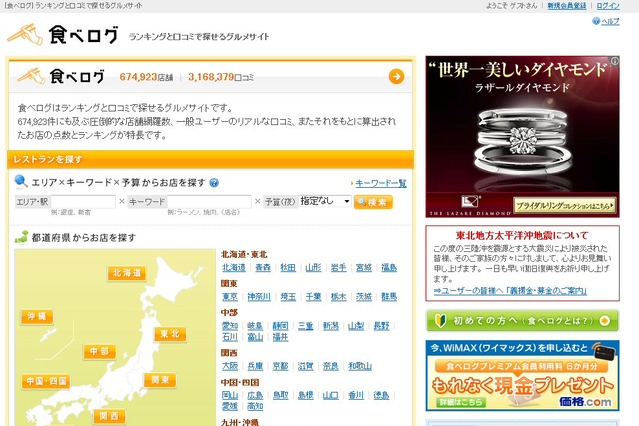639x426 pixels.
Task: Open the 東京 prefecture link
Action: pos(230,297)
